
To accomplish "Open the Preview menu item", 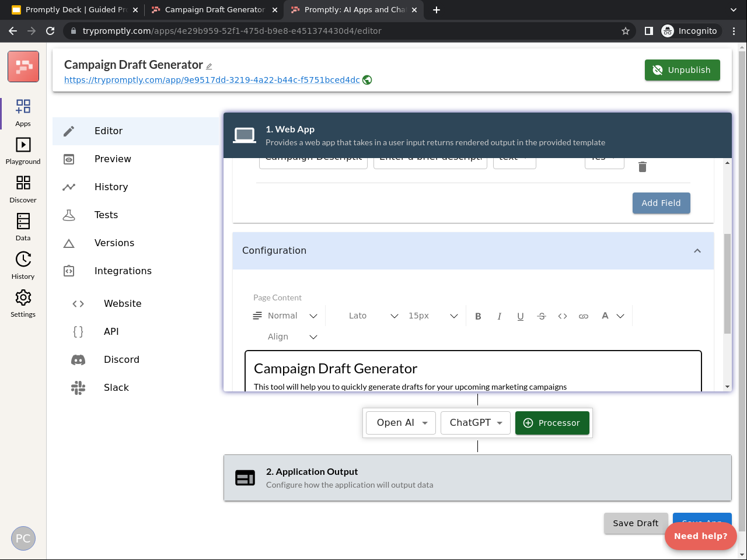I will [136, 159].
